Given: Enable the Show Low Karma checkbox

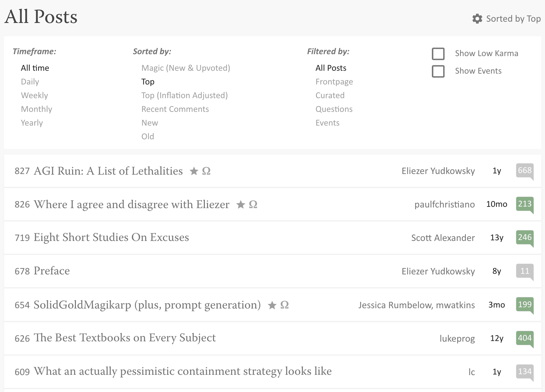Looking at the screenshot, I should (438, 54).
